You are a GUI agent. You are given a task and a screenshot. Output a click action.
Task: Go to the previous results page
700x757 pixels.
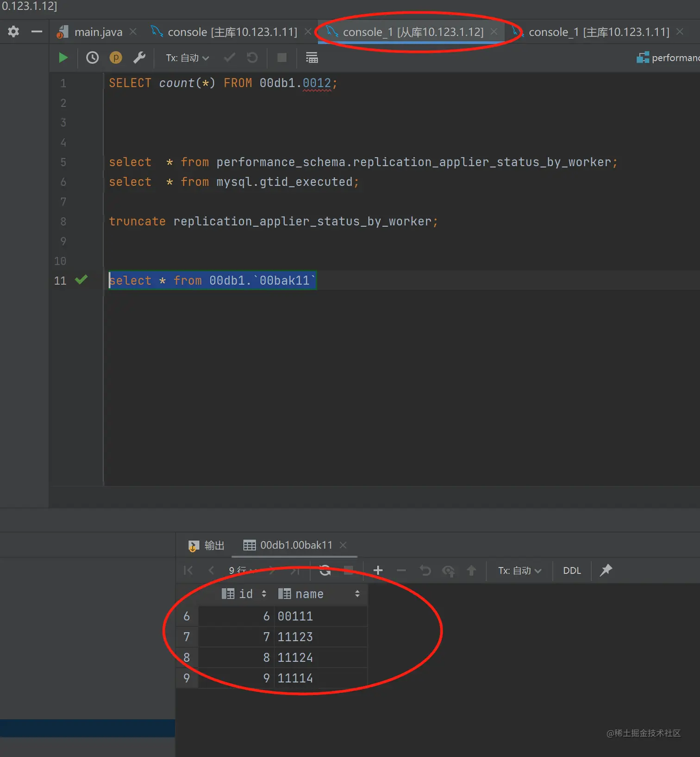coord(211,570)
